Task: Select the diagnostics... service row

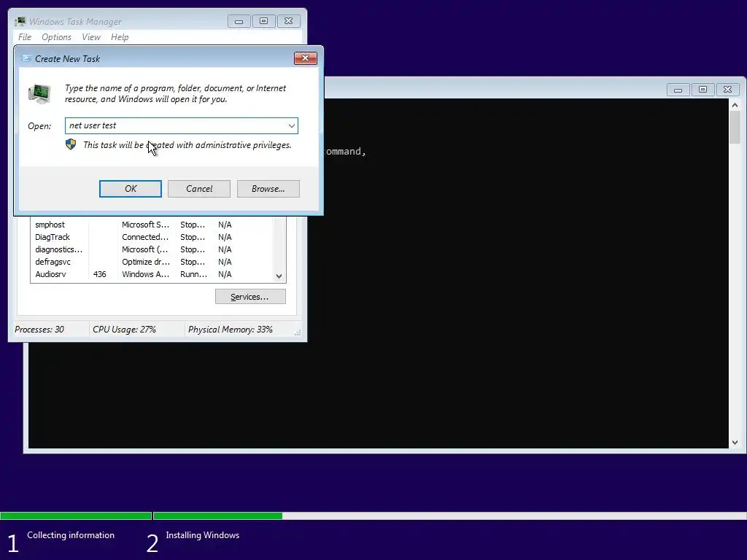Action: [152, 249]
